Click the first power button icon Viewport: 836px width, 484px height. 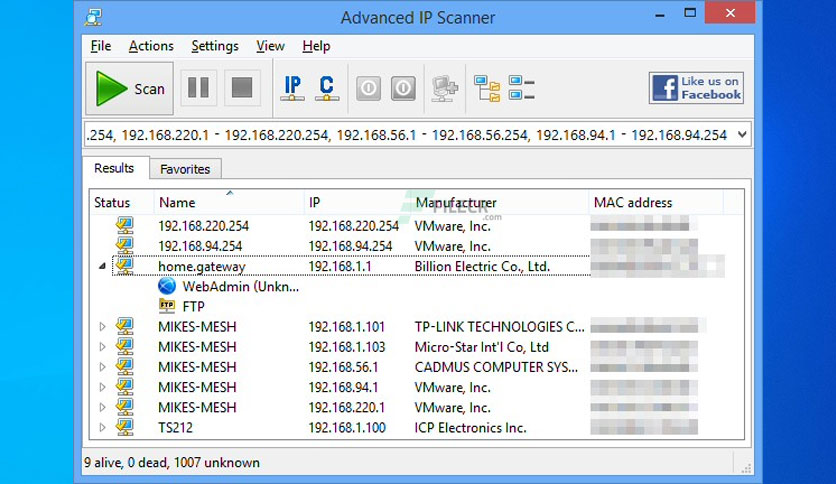[x=368, y=88]
